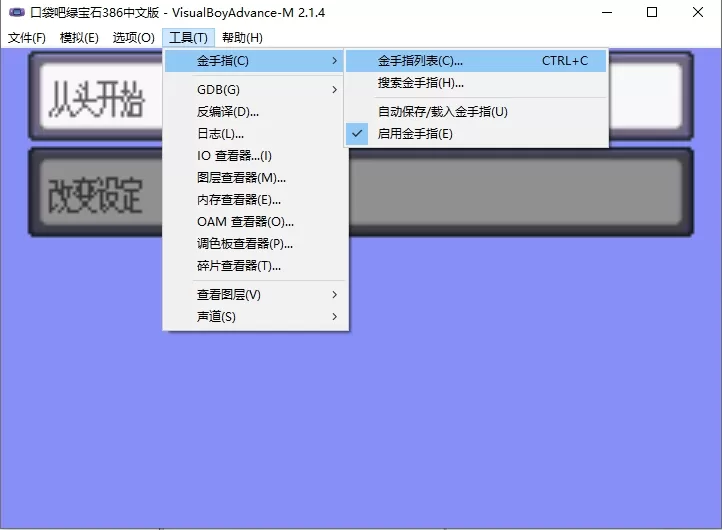
Task: Open the 帮助(H) menu
Action: tap(242, 38)
